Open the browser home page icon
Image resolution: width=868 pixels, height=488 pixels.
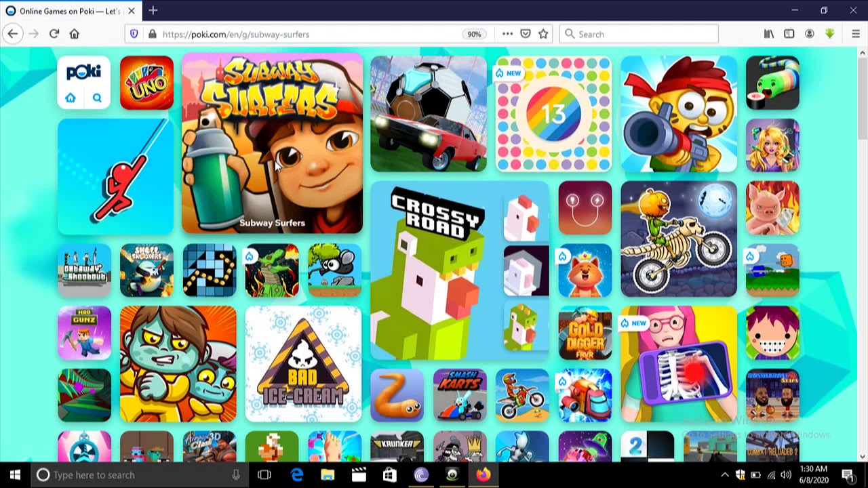point(75,34)
